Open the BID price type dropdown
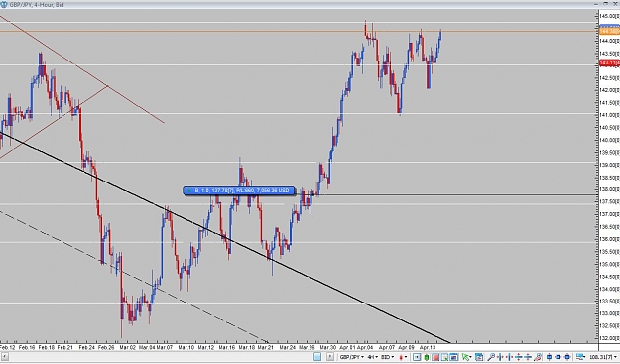 point(388,357)
